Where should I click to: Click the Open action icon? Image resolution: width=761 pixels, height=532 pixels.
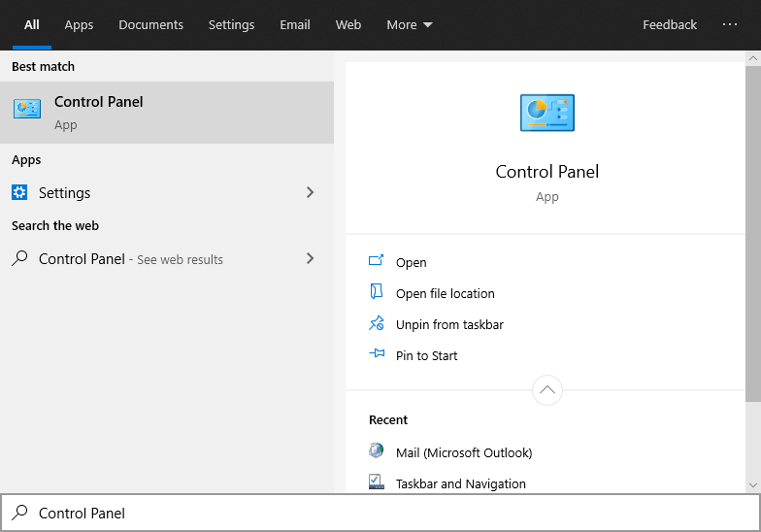pyautogui.click(x=377, y=261)
